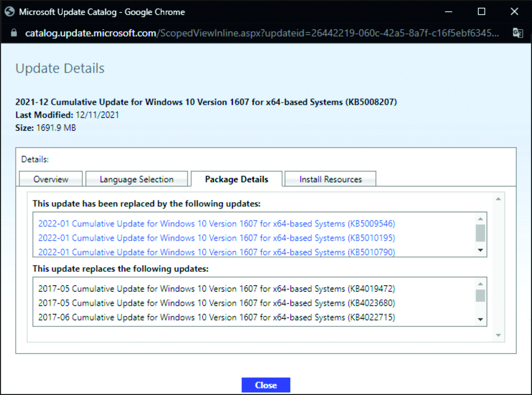Open the KB5009546 replacement update link
The image size is (532, 395).
pyautogui.click(x=217, y=224)
